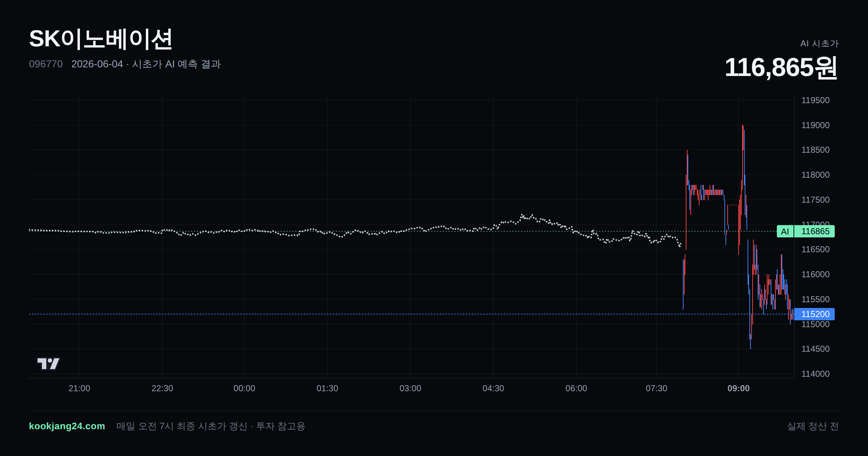The width and height of the screenshot is (868, 456).
Task: Click the AI 시초가 label above the price
Action: [819, 43]
